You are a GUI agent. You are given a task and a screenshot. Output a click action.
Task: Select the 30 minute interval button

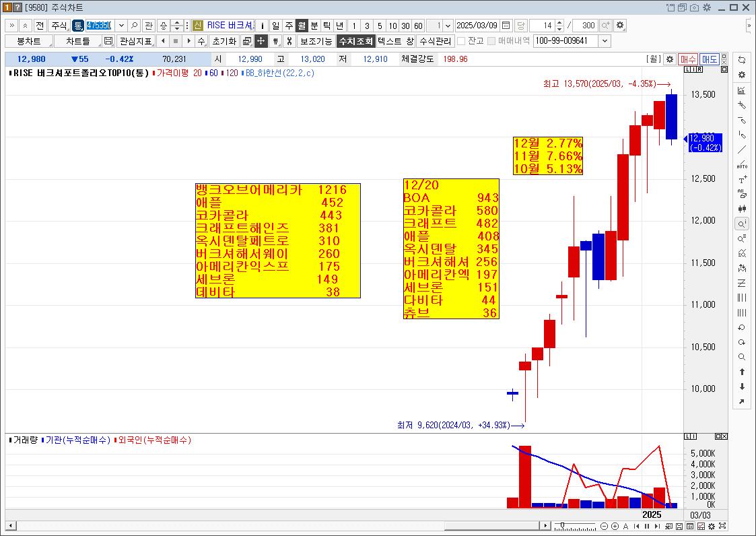[405, 26]
